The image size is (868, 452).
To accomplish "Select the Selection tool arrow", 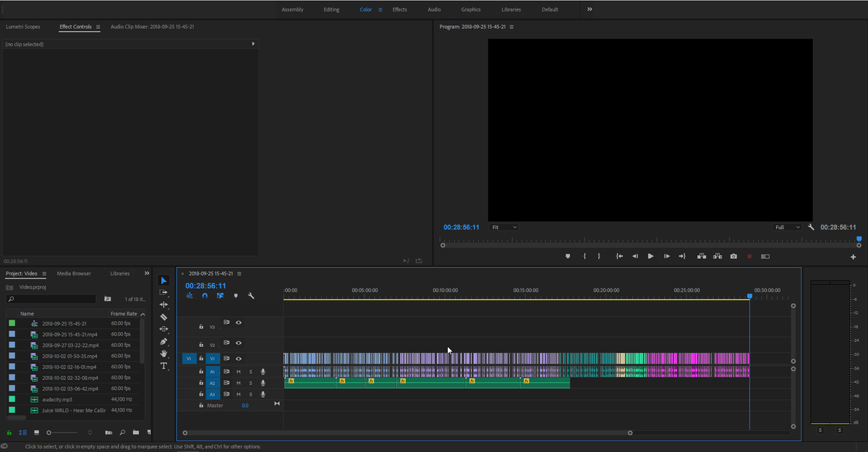I will pos(163,281).
